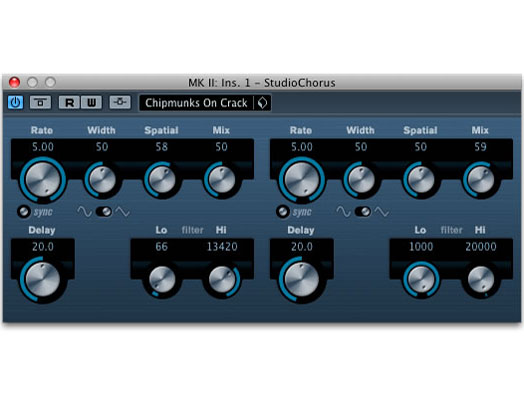The height and width of the screenshot is (393, 524).
Task: Click the right section Delay knob
Action: [x=302, y=279]
